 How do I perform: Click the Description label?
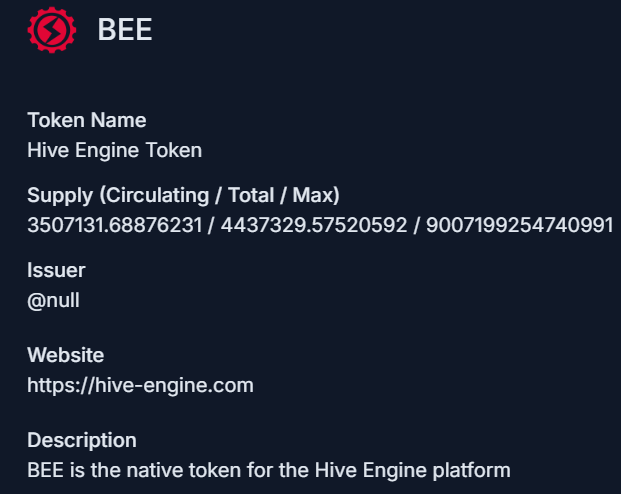click(82, 440)
